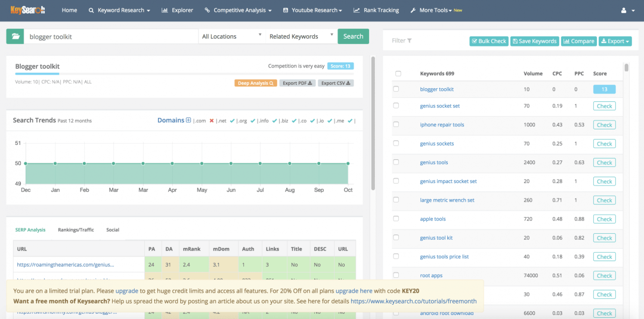Click the keyword search input field
The image size is (644, 319).
click(x=111, y=36)
